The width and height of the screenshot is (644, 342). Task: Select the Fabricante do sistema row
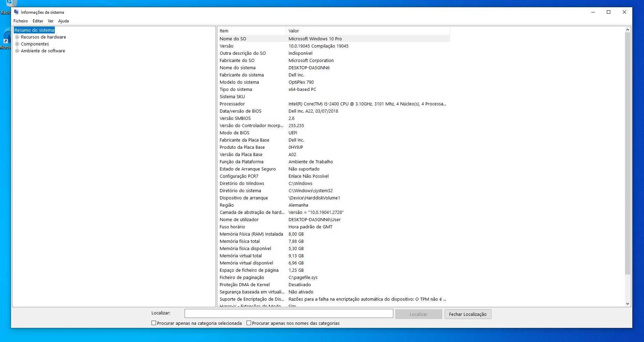point(334,75)
